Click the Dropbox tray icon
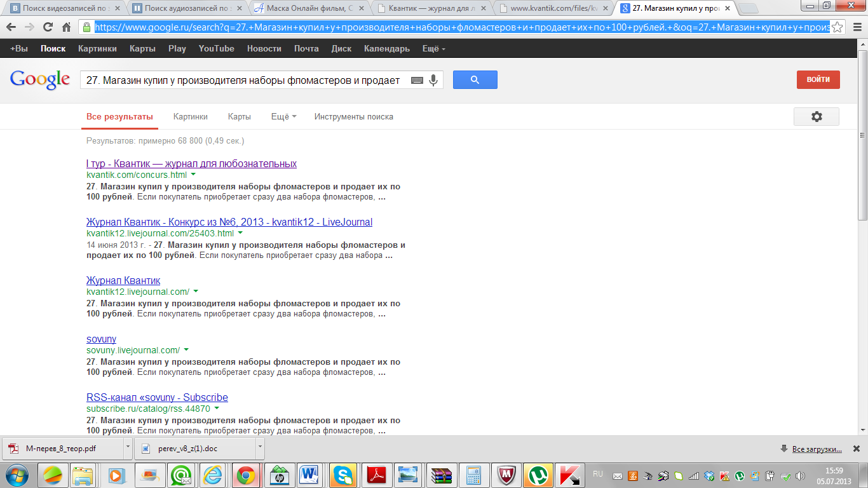The image size is (868, 488). click(x=709, y=476)
